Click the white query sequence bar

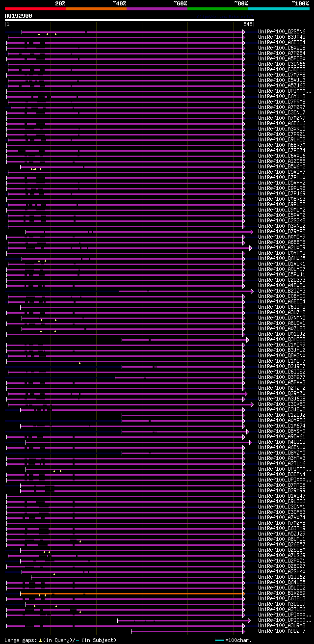[x=129, y=20]
